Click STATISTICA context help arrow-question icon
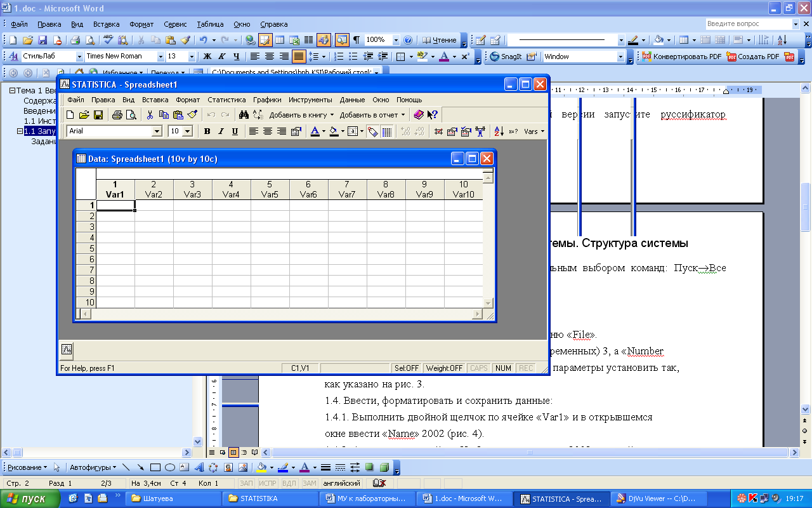Screen dimensions: 812x508 [x=433, y=115]
